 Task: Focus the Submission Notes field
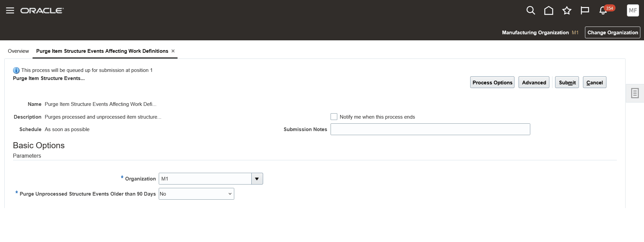pos(430,129)
